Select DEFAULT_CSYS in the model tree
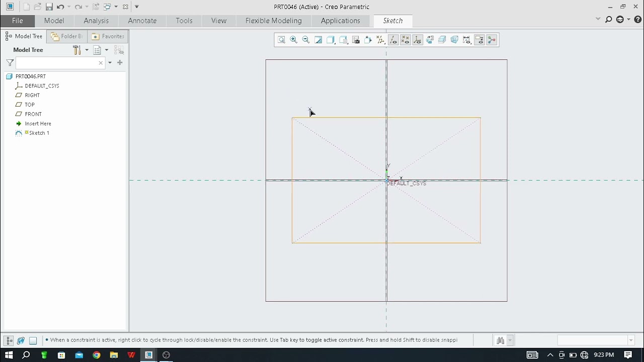 pyautogui.click(x=42, y=86)
